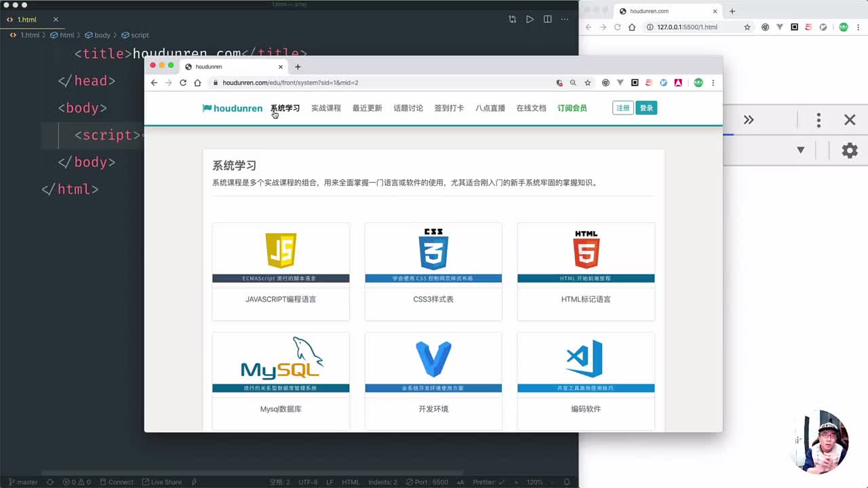Viewport: 868px width, 488px height.
Task: Open JAVASCRIPT编程语言 course card
Action: [x=281, y=272]
